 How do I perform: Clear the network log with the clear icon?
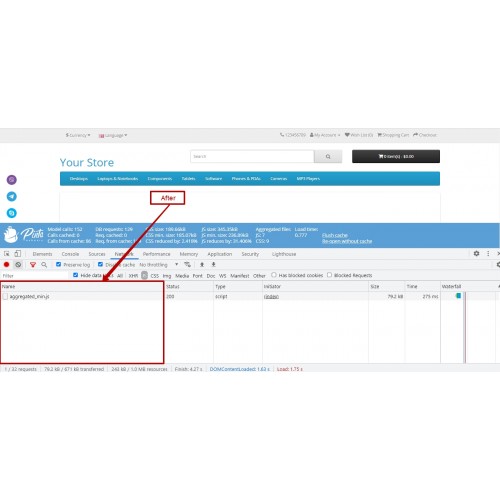18,264
